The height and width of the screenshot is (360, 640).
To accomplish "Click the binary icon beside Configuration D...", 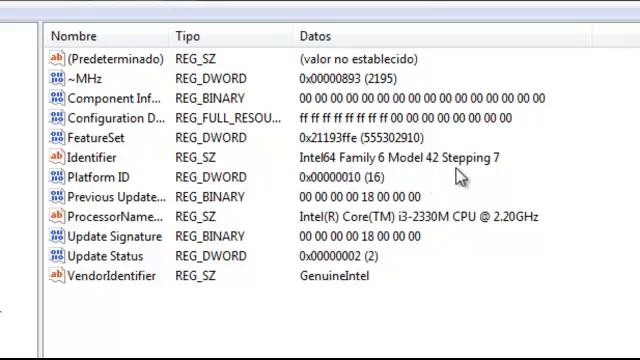I will point(57,117).
